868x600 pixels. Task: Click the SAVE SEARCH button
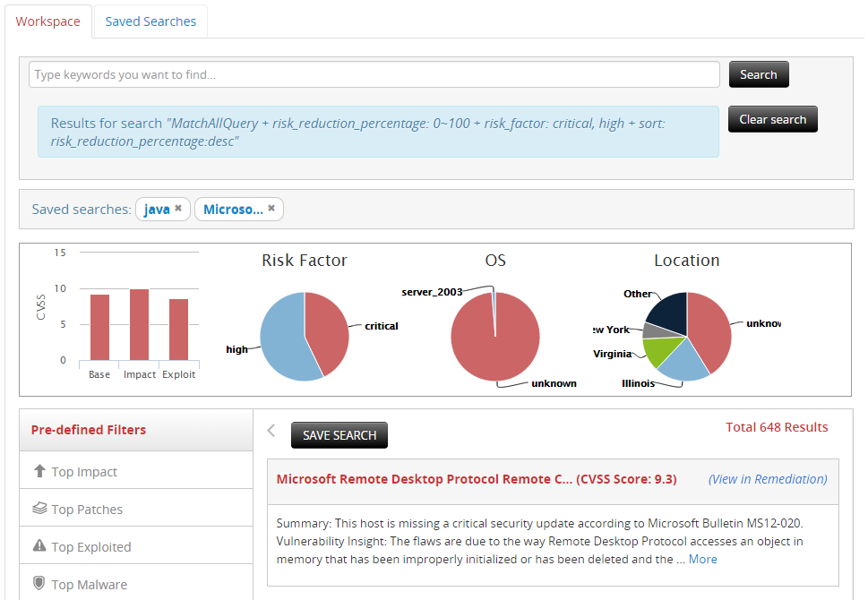pos(339,435)
